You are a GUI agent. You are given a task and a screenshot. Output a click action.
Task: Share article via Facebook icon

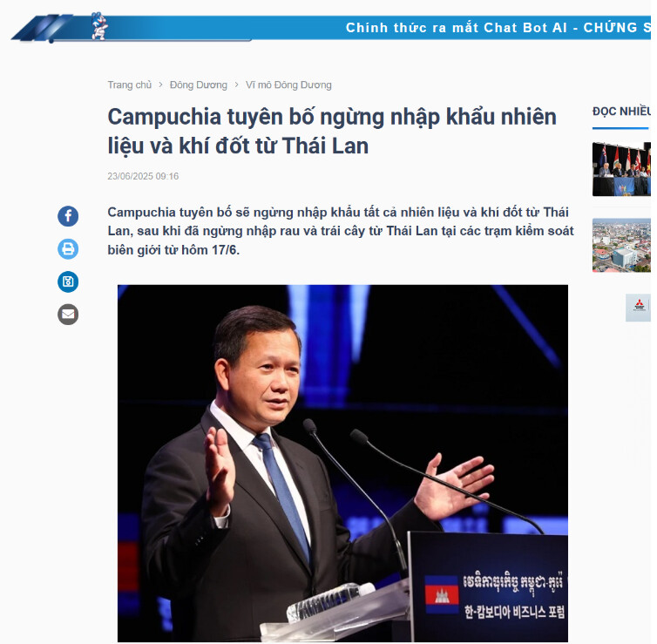pyautogui.click(x=68, y=216)
